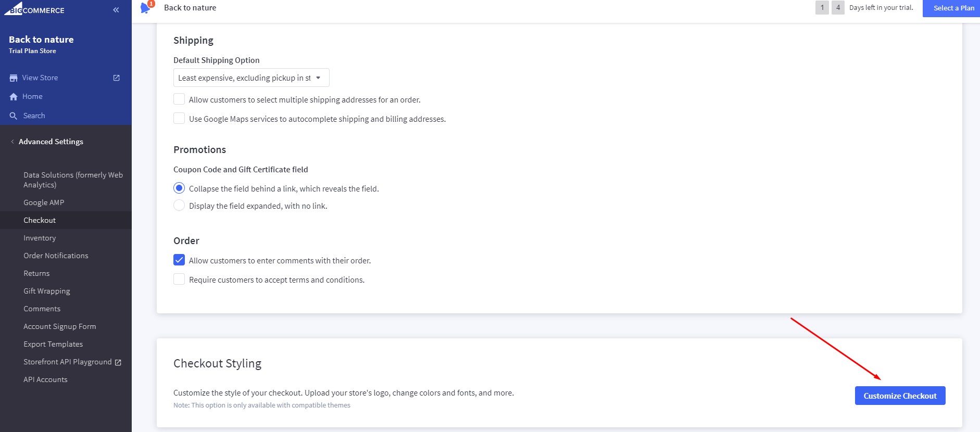Click the View Store storefront icon
This screenshot has height=432, width=980.
pos(14,78)
